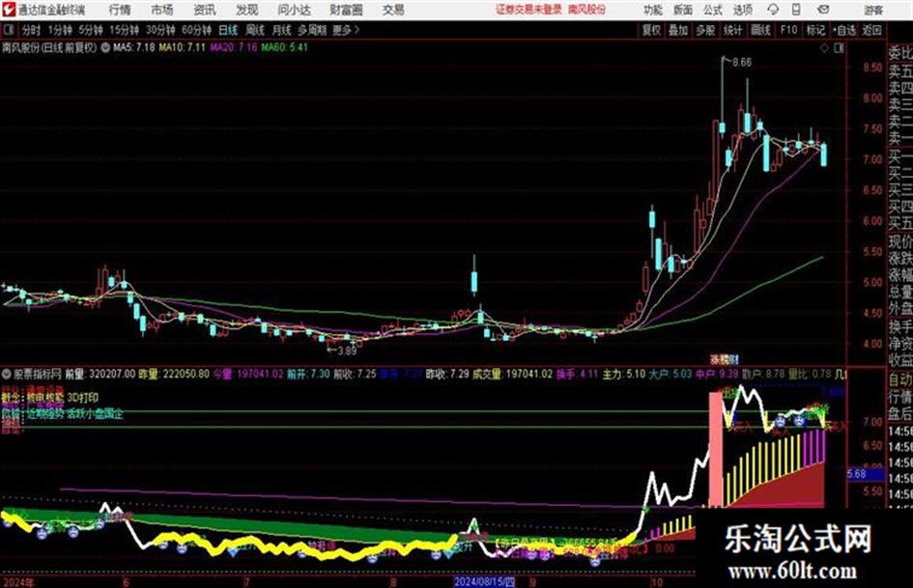Image resolution: width=913 pixels, height=588 pixels.
Task: Open the 发现 menu
Action: [247, 10]
